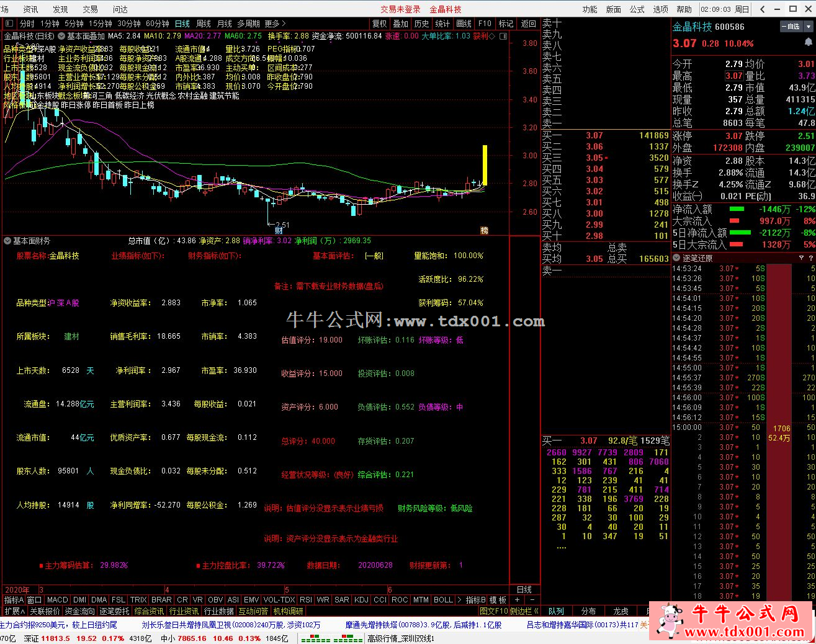Click the 财 marker under the chart
This screenshot has width=816, height=644.
click(x=279, y=230)
